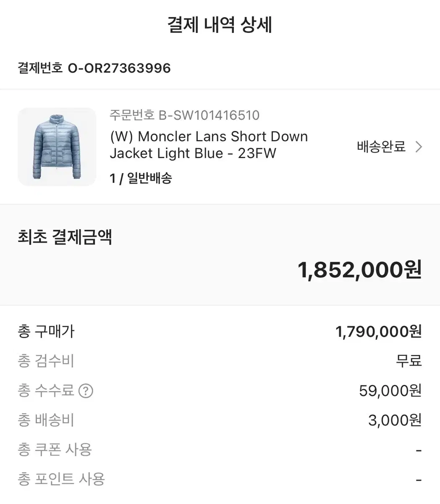440x504 pixels.
Task: Click the 총 구매가 row label
Action: pyautogui.click(x=46, y=332)
